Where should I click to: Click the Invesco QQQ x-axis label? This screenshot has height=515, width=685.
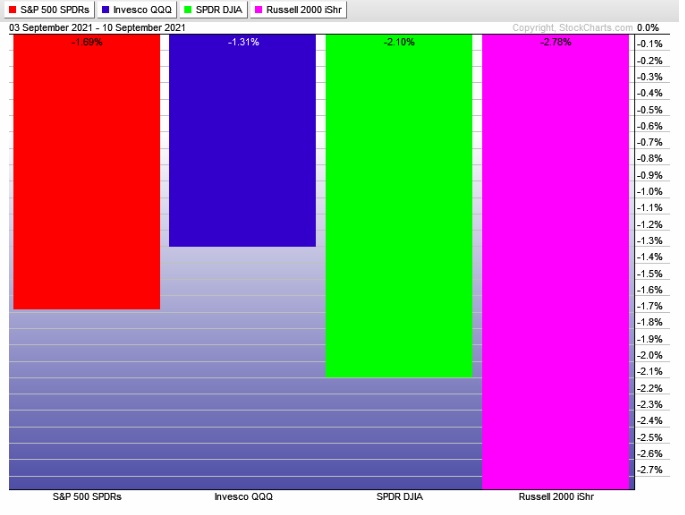pyautogui.click(x=243, y=497)
